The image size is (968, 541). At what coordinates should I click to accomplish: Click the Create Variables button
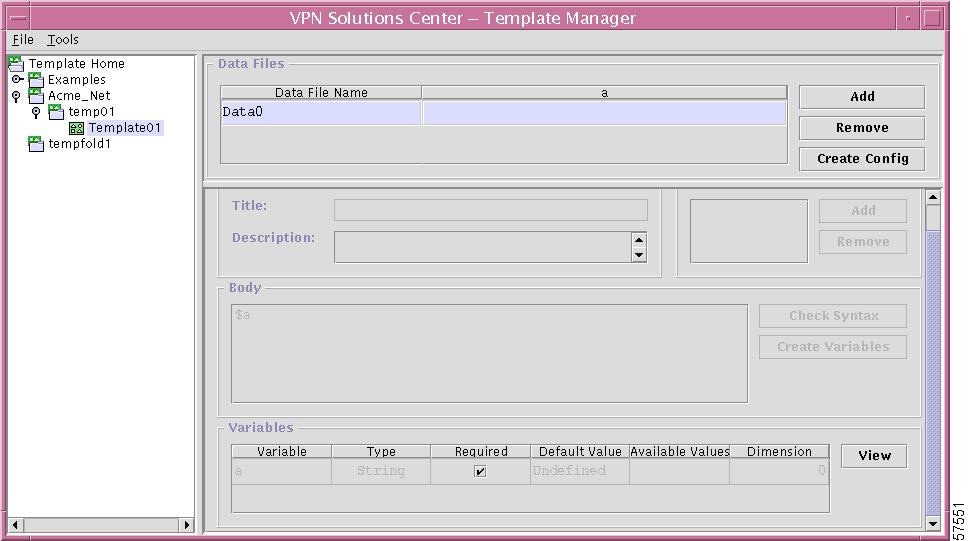coord(833,346)
